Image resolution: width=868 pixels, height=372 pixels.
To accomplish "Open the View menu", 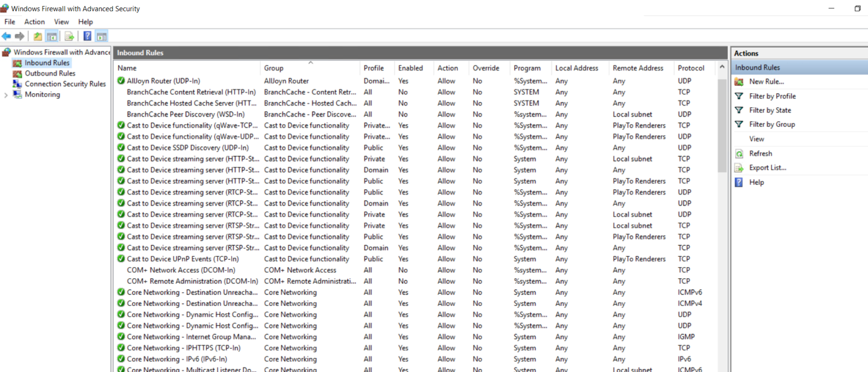I will tap(61, 21).
